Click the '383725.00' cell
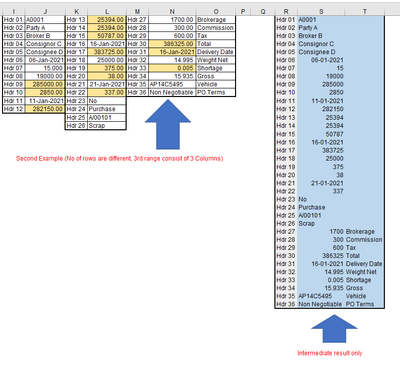Screen dimensions: 400x365 (x=107, y=52)
